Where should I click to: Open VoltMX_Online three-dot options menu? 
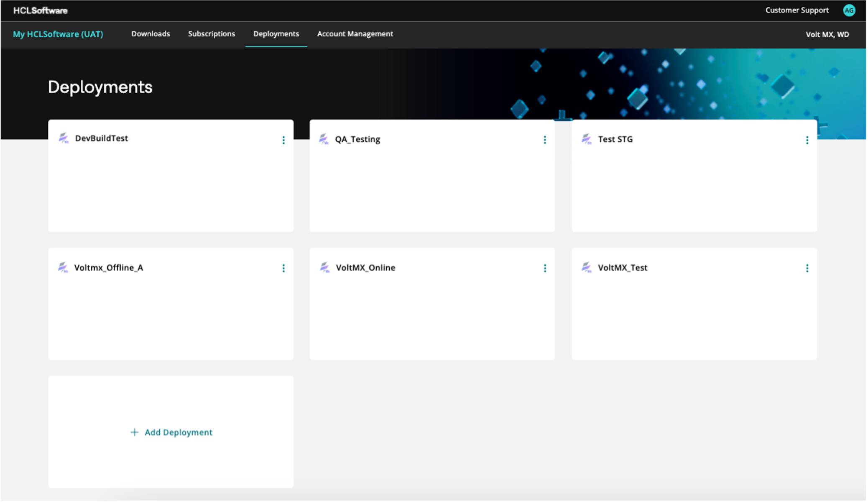[544, 268]
